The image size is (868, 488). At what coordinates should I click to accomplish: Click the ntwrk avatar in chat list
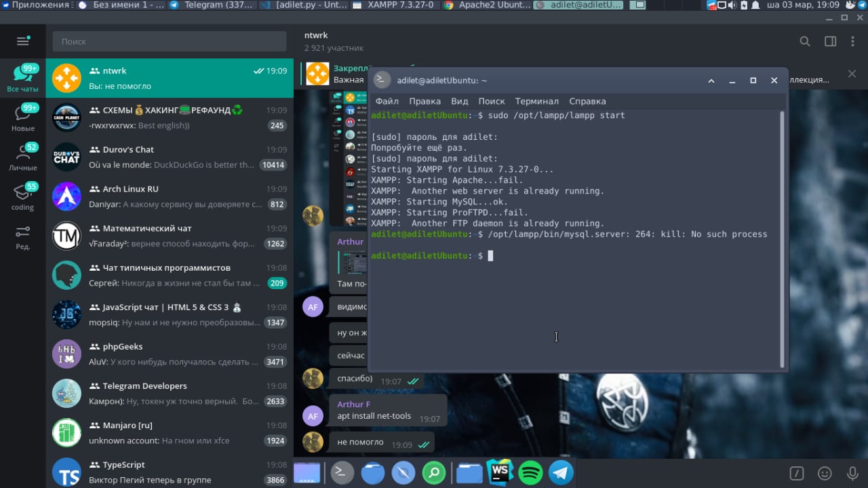click(67, 78)
